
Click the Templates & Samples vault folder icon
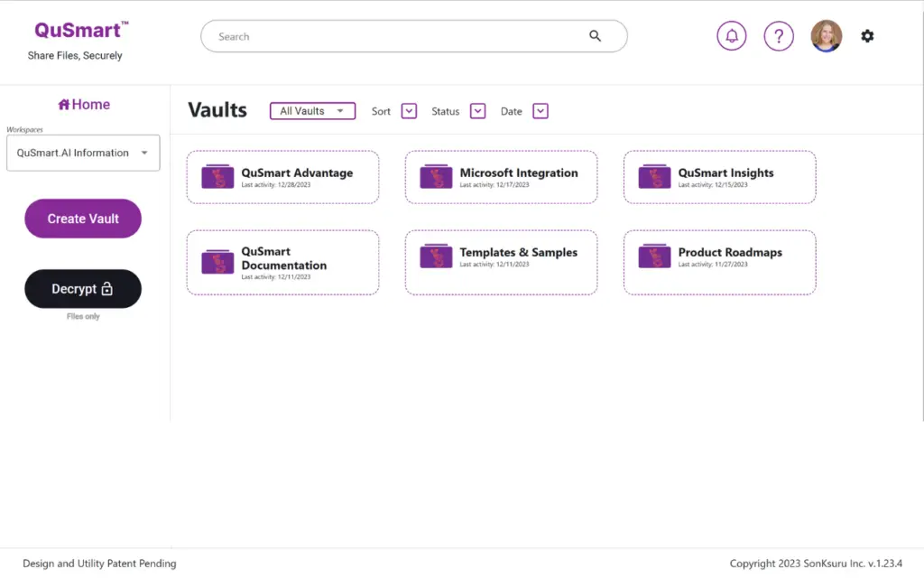click(x=436, y=256)
